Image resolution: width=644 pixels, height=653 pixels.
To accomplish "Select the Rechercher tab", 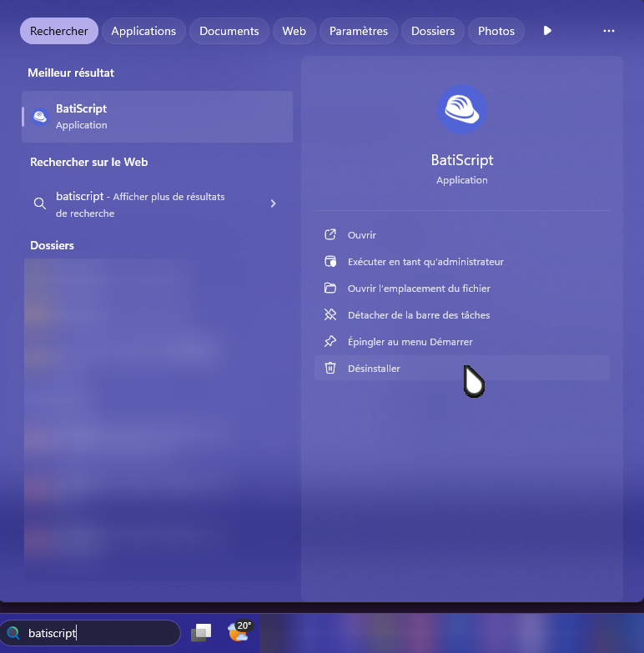I will click(x=59, y=31).
